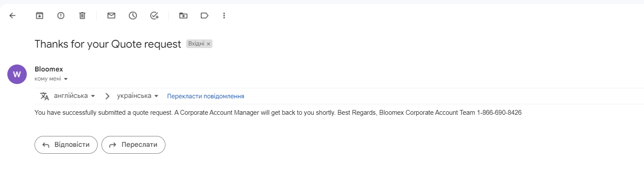Click Перекласти повідомлення link
This screenshot has height=181, width=644.
(x=206, y=96)
